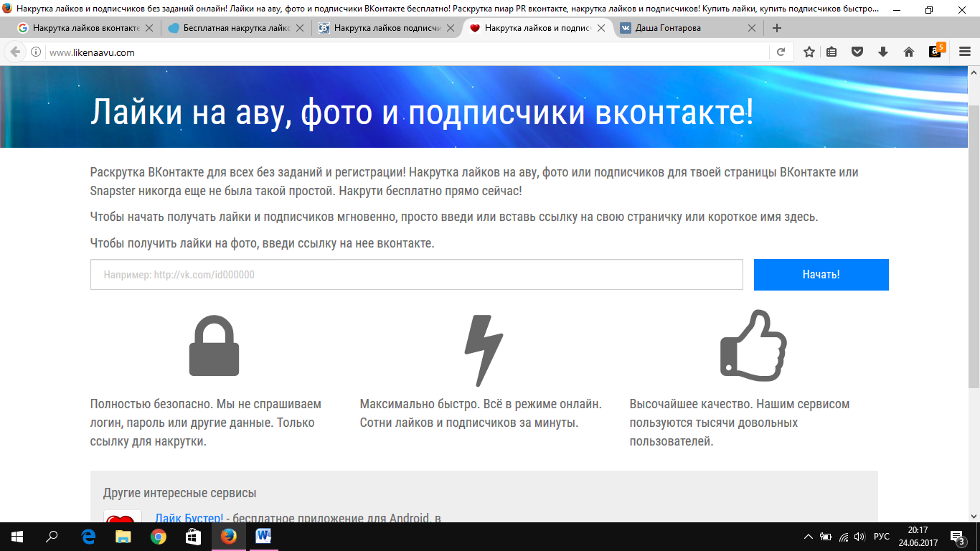Bookmark this page with the star icon
The image size is (980, 551).
click(x=809, y=52)
